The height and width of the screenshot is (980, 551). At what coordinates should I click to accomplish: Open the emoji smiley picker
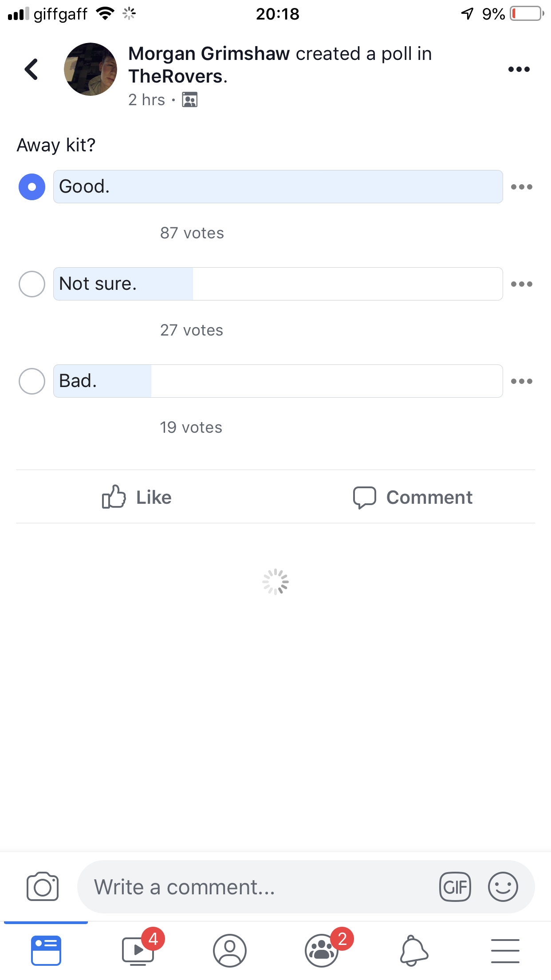[503, 887]
